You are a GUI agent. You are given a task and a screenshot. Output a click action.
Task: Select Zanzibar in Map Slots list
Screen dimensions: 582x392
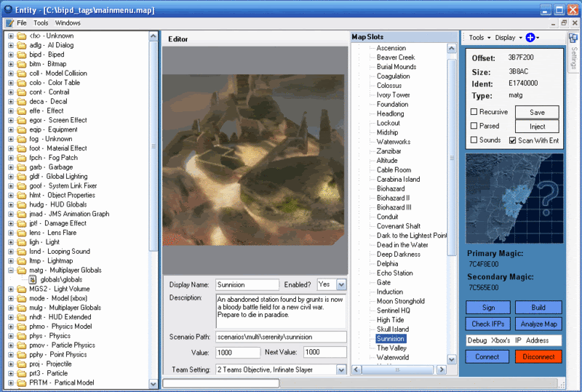pos(388,151)
